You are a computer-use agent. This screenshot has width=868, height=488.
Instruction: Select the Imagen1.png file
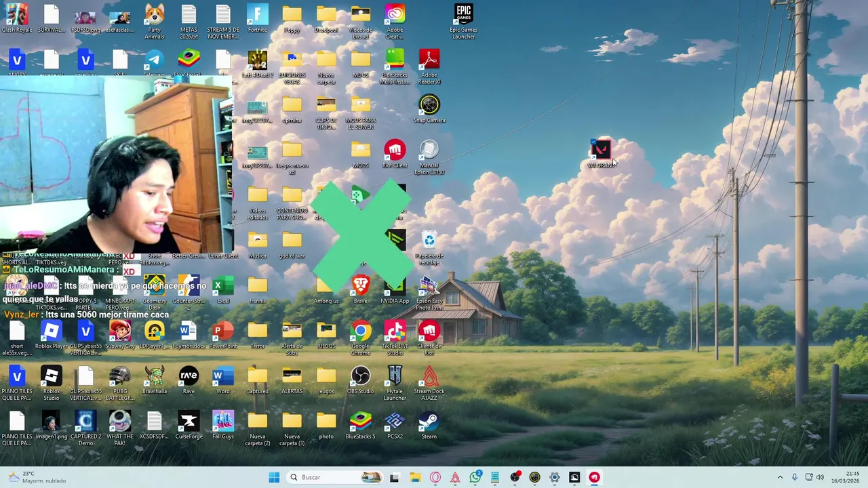click(x=52, y=425)
